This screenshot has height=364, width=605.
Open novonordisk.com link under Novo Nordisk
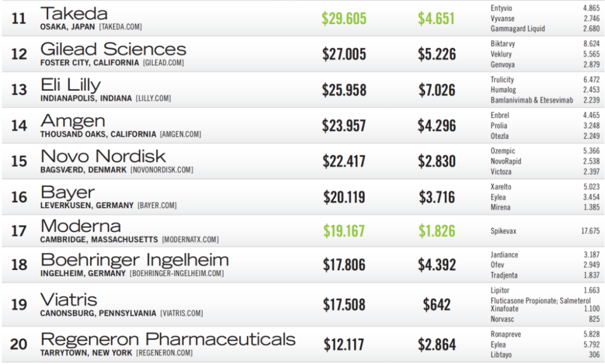[x=162, y=170]
